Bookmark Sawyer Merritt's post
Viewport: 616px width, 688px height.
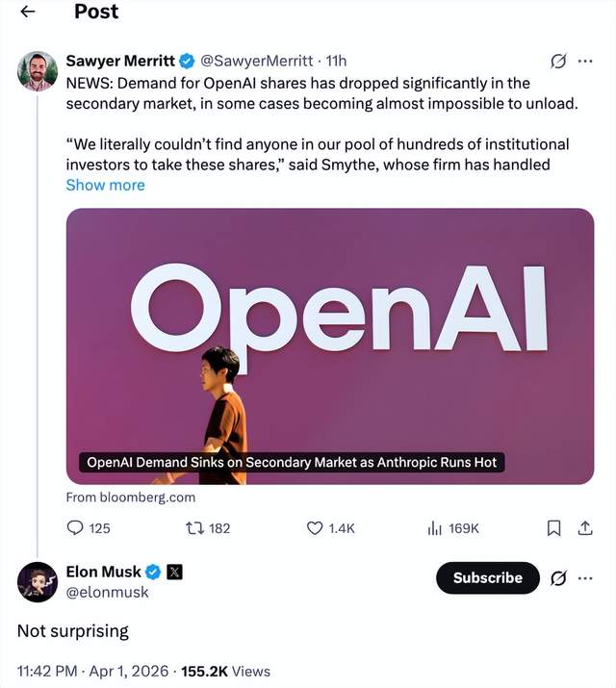pyautogui.click(x=553, y=527)
